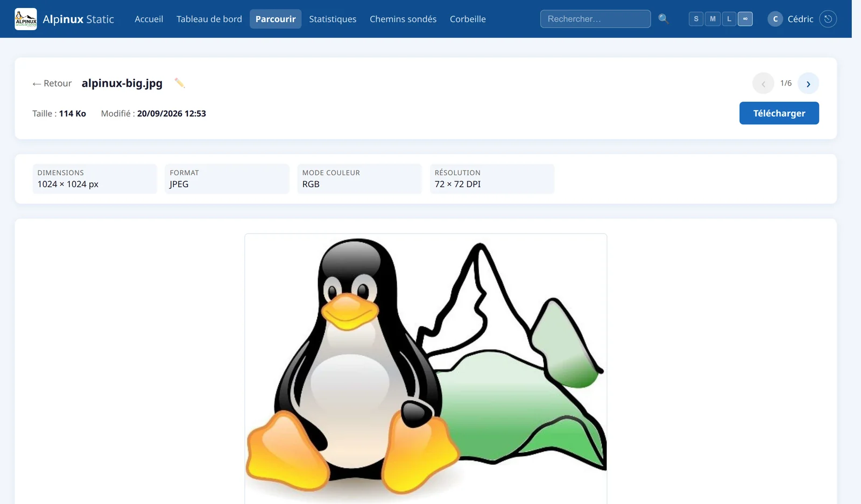861x504 pixels.
Task: Click the circular logout icon next to Cédric
Action: (828, 19)
